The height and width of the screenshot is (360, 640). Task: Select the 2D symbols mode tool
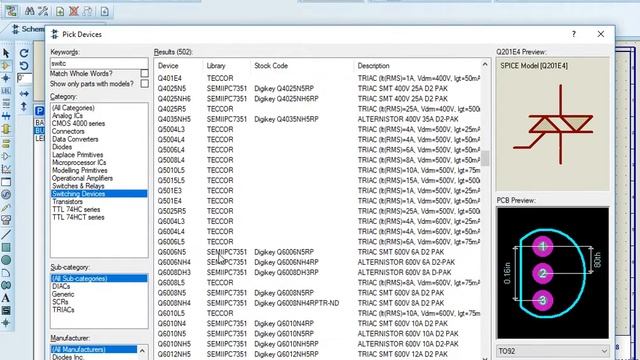pos(6,311)
